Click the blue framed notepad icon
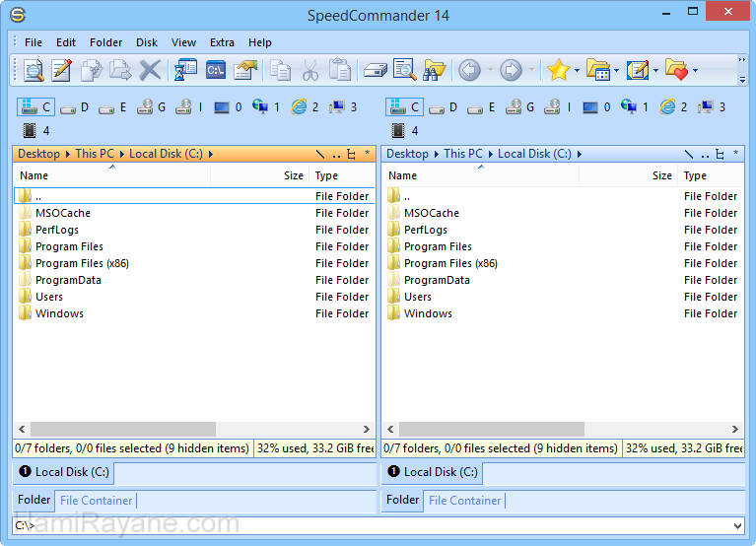 [x=638, y=70]
